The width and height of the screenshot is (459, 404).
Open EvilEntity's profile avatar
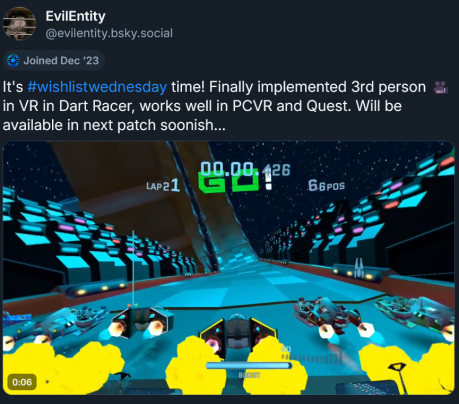tap(19, 23)
